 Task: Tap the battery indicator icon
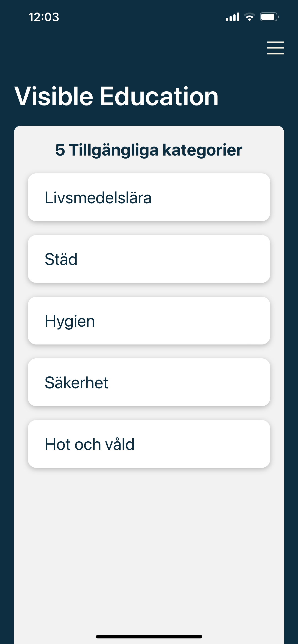(269, 17)
